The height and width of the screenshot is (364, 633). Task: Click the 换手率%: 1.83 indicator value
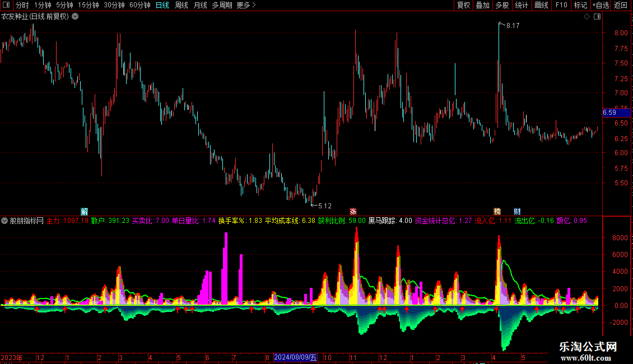(x=240, y=221)
